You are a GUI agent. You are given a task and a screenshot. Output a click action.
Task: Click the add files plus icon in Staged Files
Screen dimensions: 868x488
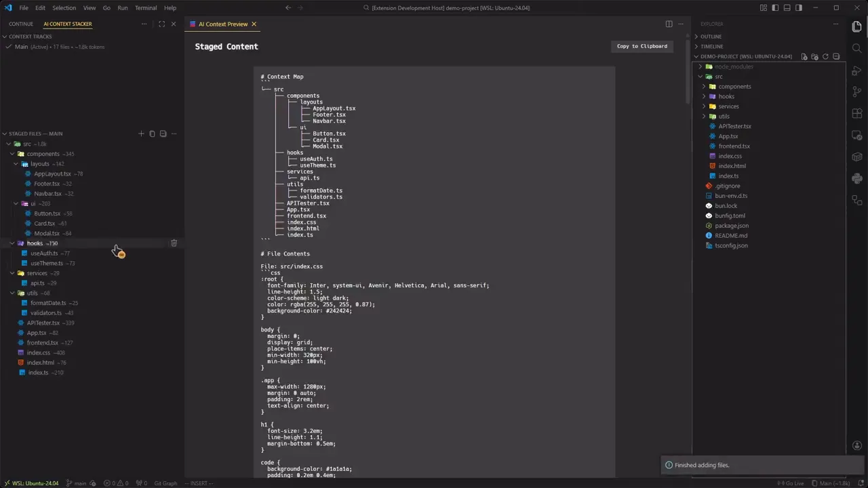pyautogui.click(x=141, y=134)
